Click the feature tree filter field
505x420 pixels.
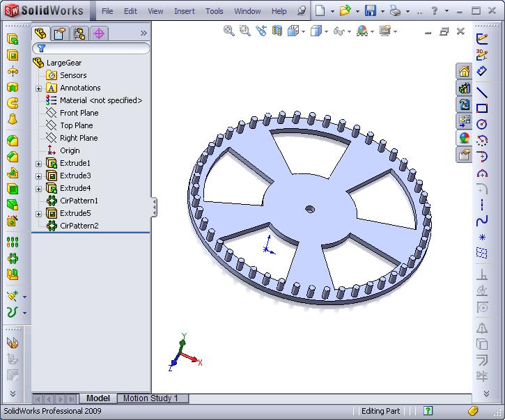tap(91, 48)
